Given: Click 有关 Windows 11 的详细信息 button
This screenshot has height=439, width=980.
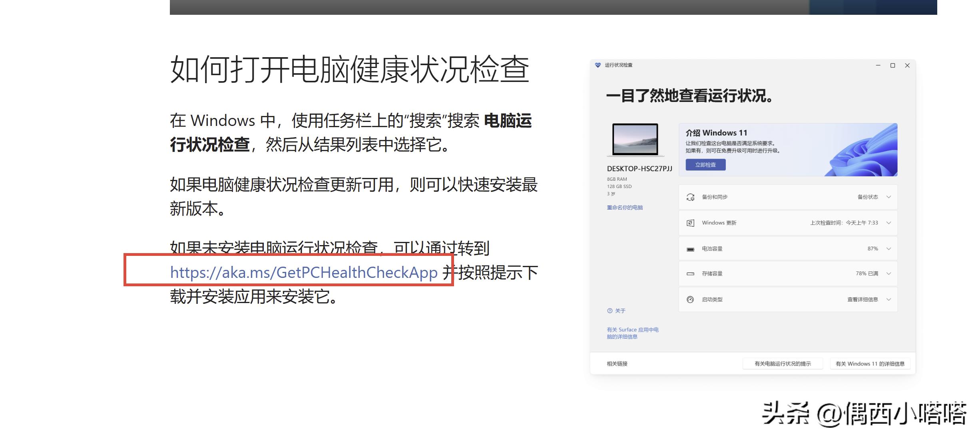Looking at the screenshot, I should (870, 363).
